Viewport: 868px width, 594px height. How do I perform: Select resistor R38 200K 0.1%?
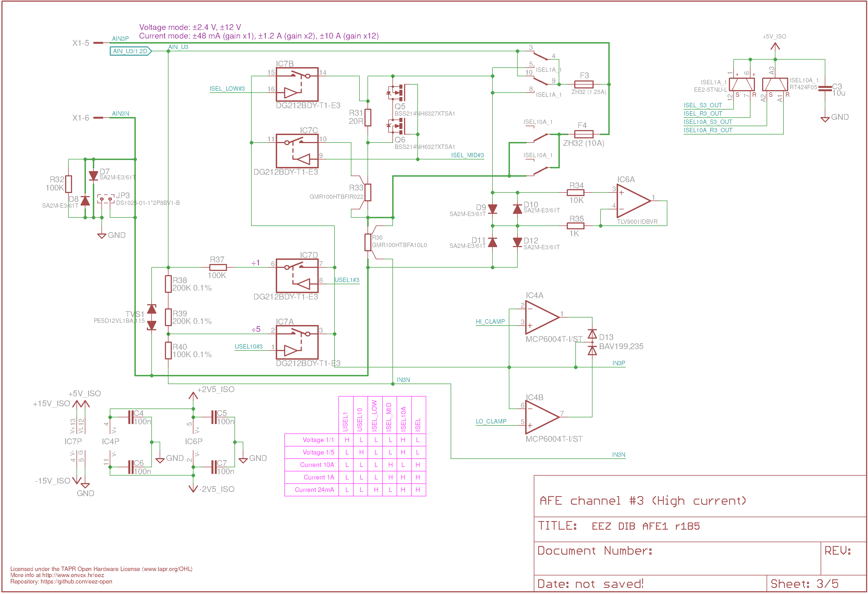(169, 284)
